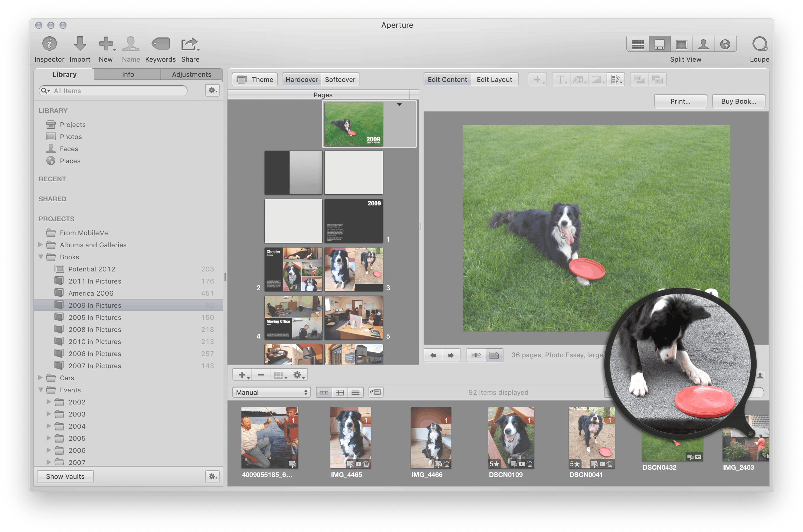Click the Buy Book button
This screenshot has height=532, width=803.
pos(738,101)
